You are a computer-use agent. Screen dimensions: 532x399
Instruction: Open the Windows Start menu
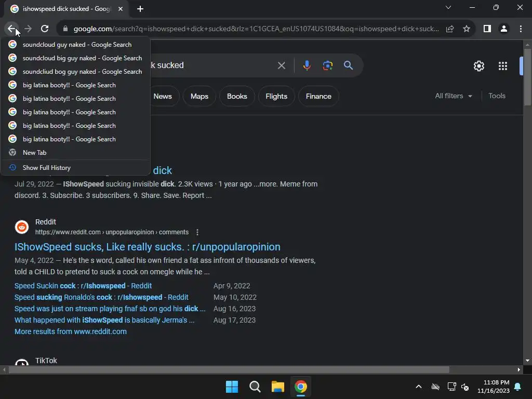click(x=232, y=387)
